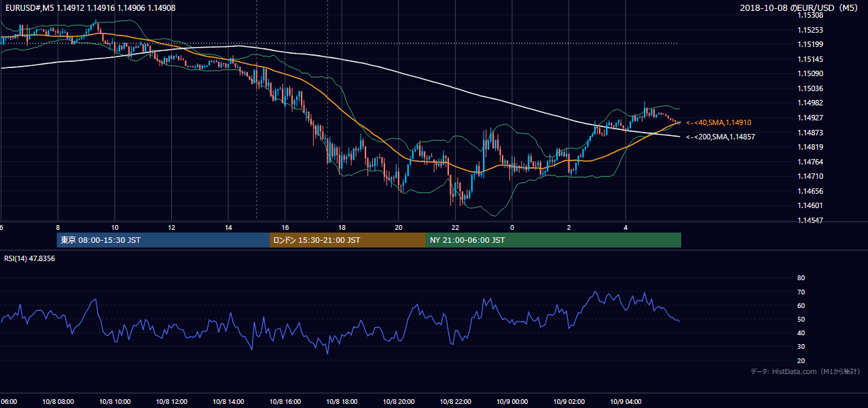868x408 pixels.
Task: Click price axis label 1.14656
Action: (810, 191)
